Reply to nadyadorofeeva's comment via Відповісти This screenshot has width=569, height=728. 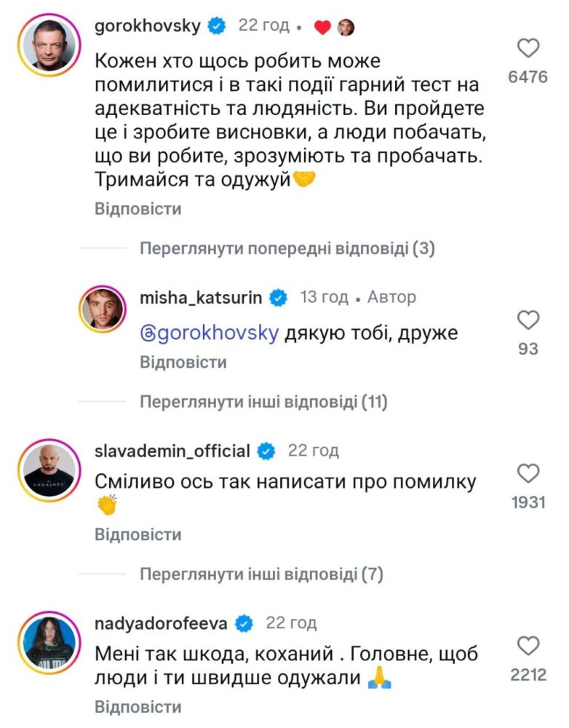[138, 707]
